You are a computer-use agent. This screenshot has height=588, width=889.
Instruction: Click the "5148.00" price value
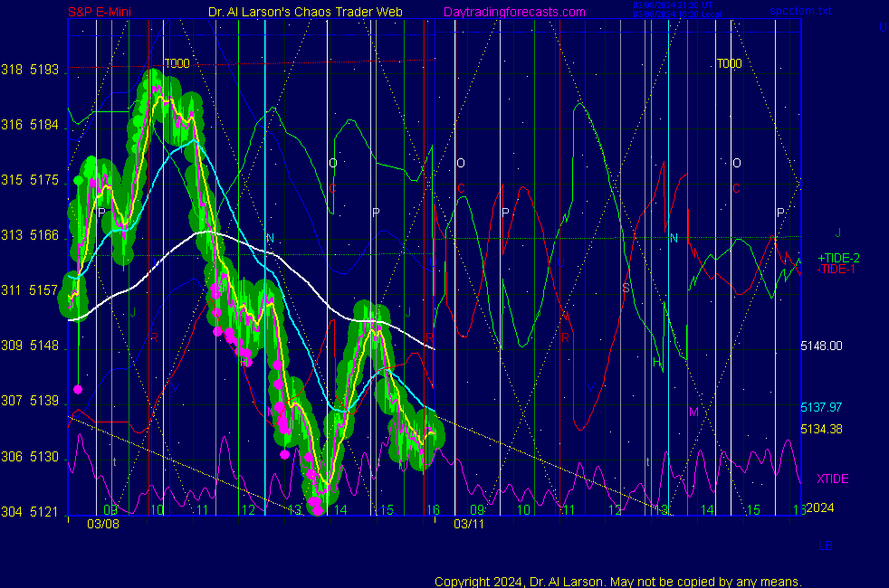coord(821,346)
